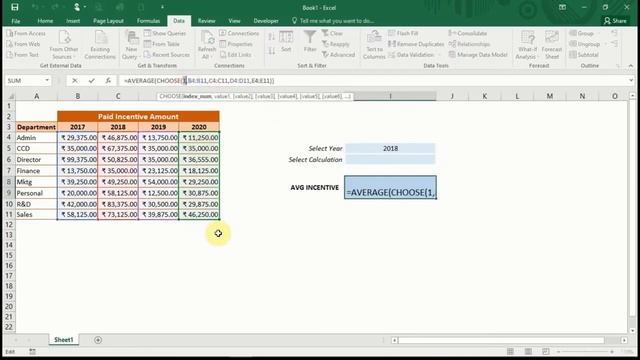640x360 pixels.
Task: Expand the formula bar
Action: pyautogui.click(x=631, y=80)
